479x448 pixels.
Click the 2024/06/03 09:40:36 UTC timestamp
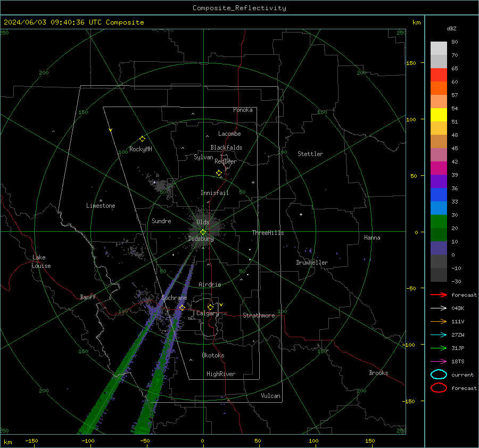click(73, 22)
